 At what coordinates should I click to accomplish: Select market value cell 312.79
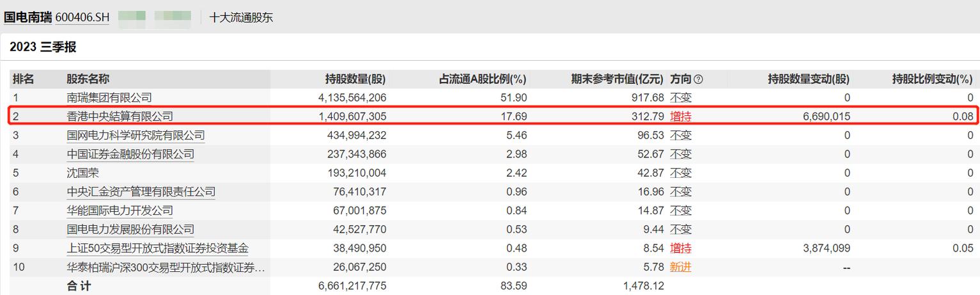pyautogui.click(x=649, y=116)
